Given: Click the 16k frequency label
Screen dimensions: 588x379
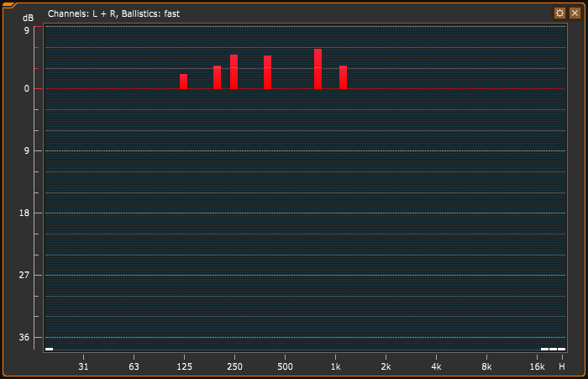Looking at the screenshot, I should tap(537, 366).
